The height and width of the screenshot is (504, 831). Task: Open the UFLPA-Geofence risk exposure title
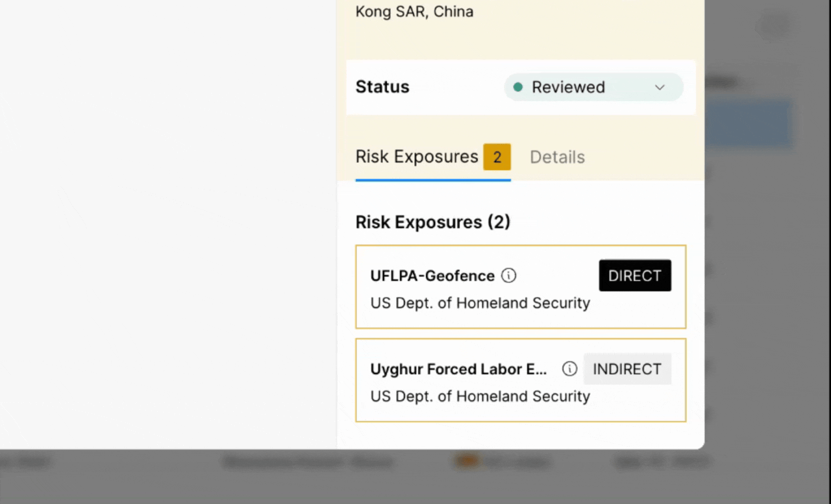tap(432, 276)
